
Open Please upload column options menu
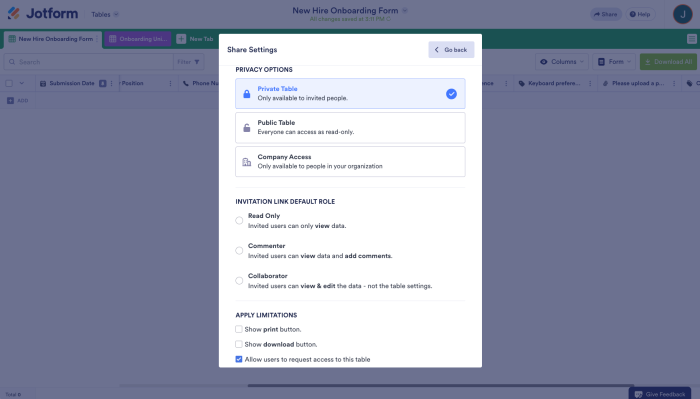click(x=674, y=83)
